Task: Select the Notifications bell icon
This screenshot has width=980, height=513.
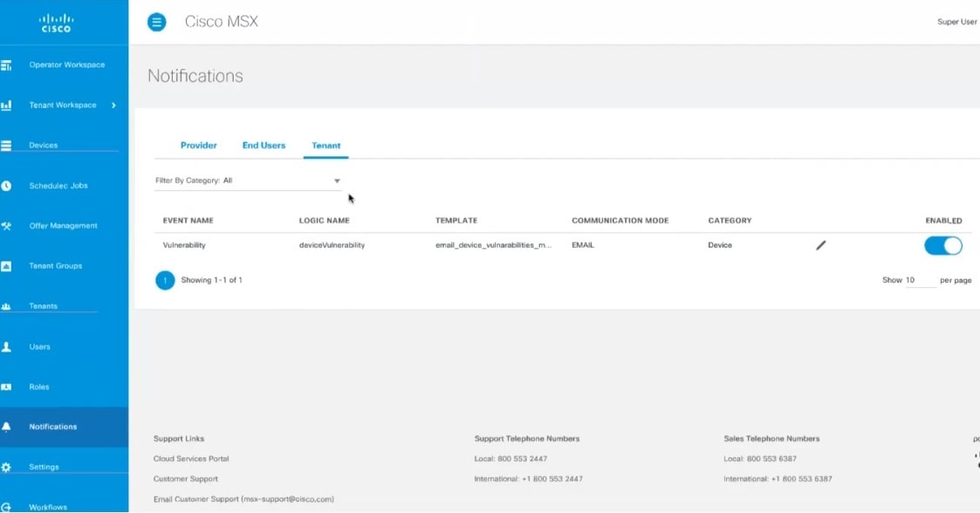Action: [x=6, y=427]
